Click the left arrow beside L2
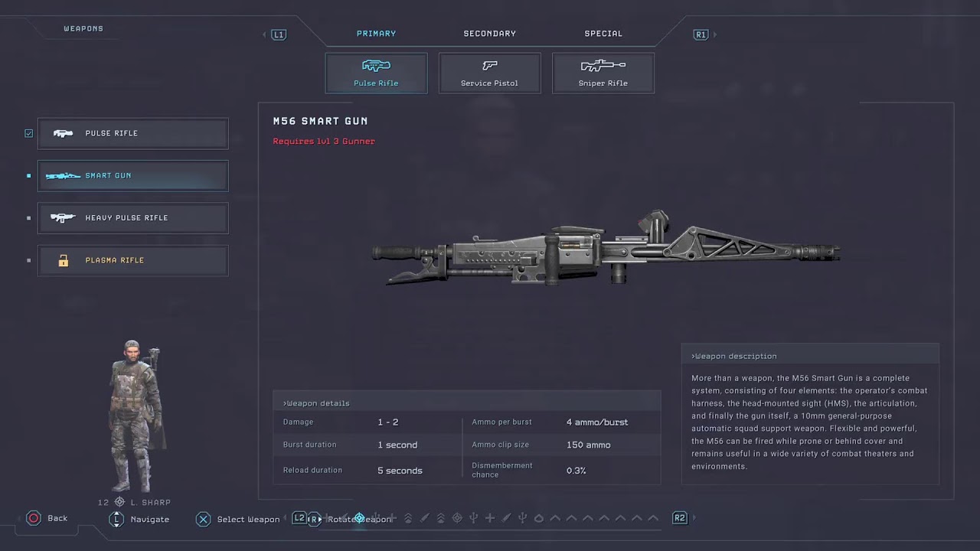Image resolution: width=980 pixels, height=551 pixels. pos(286,518)
